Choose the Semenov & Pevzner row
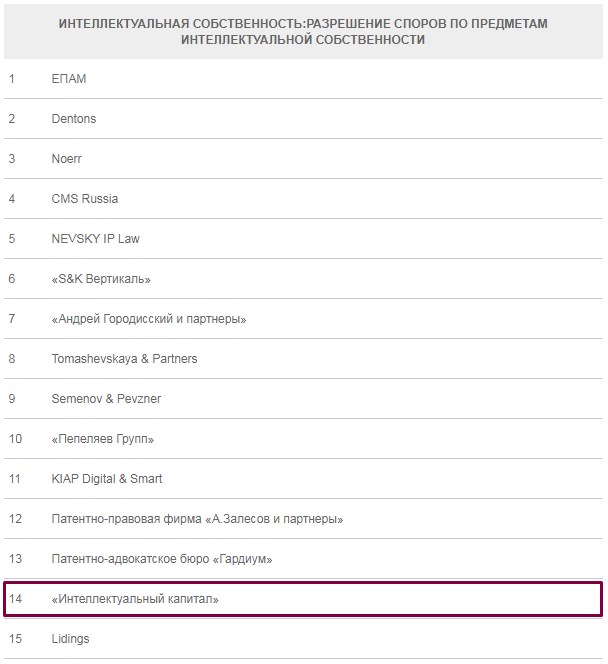This screenshot has height=664, width=608. [x=106, y=399]
